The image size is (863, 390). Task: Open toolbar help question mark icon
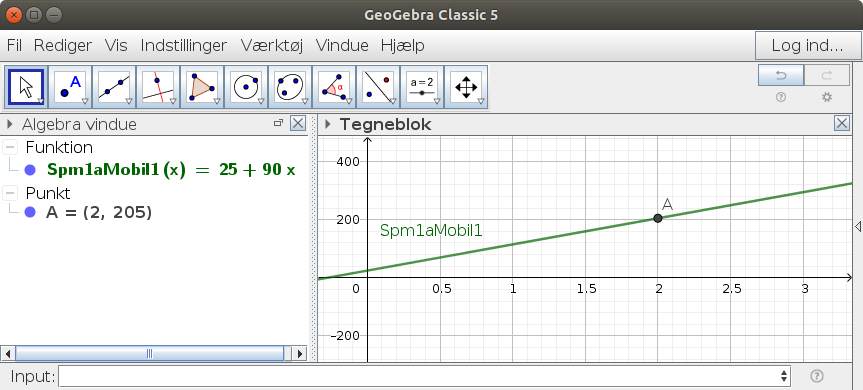[x=780, y=97]
